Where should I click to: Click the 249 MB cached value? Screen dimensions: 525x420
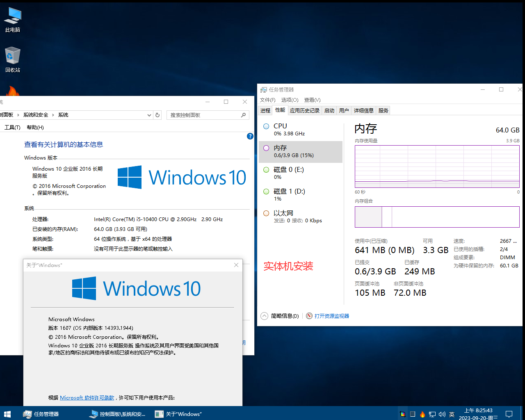(x=420, y=272)
